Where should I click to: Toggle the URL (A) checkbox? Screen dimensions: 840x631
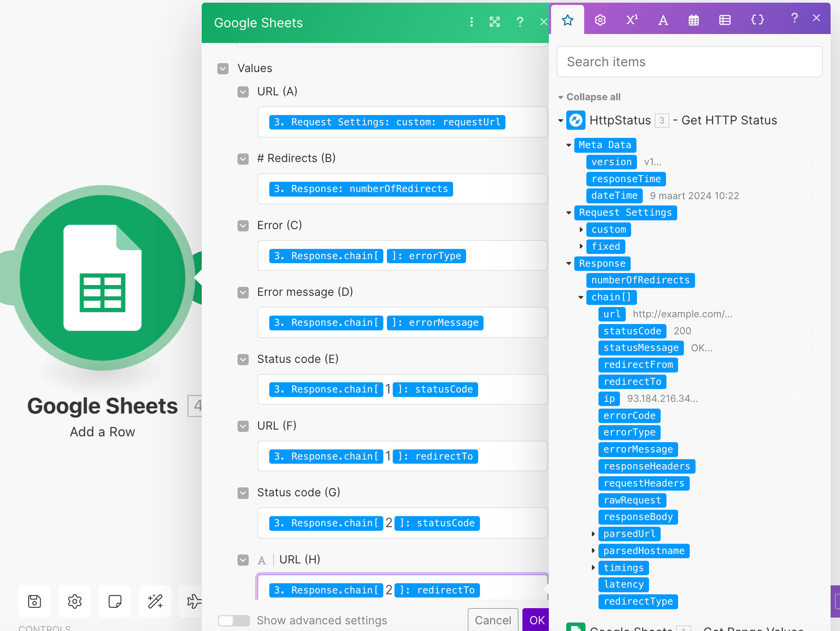(x=243, y=92)
